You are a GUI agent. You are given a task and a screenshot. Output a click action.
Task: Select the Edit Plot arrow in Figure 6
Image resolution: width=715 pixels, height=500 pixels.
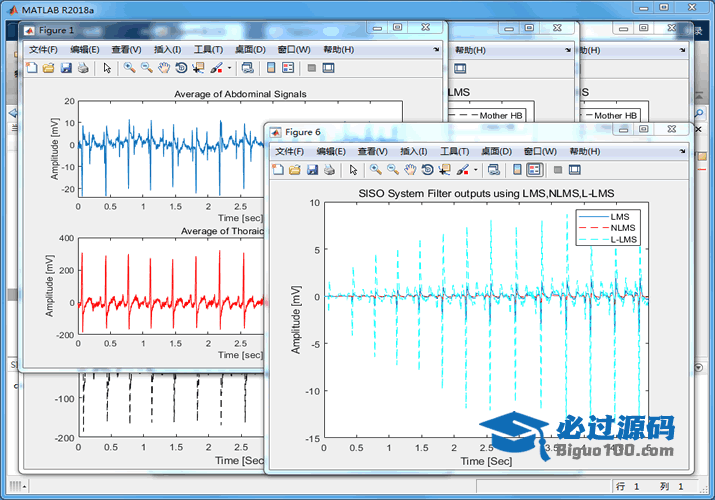click(x=353, y=170)
